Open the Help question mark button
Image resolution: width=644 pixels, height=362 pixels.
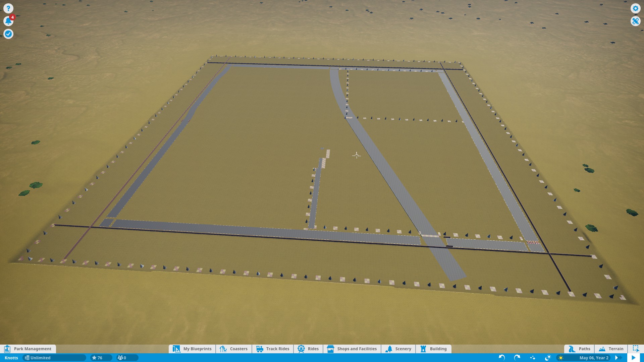(8, 8)
